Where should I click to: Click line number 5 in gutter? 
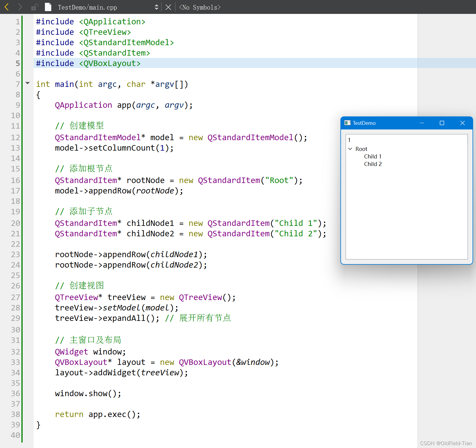(18, 63)
